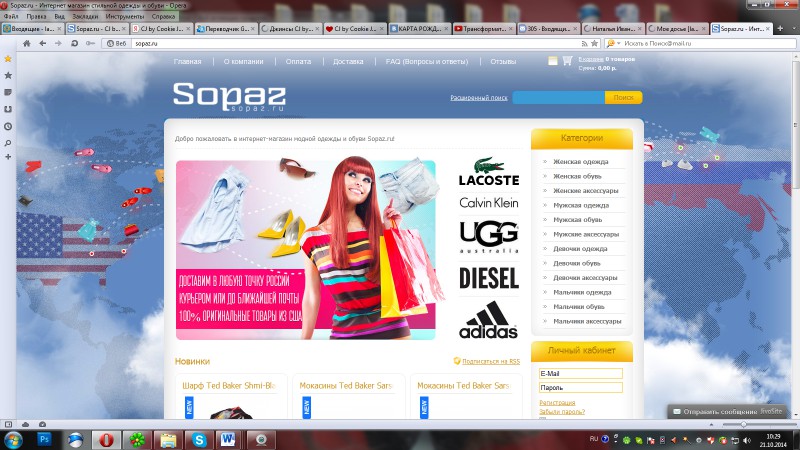The image size is (800, 450).
Task: Open the О компании page link
Action: pos(243,61)
